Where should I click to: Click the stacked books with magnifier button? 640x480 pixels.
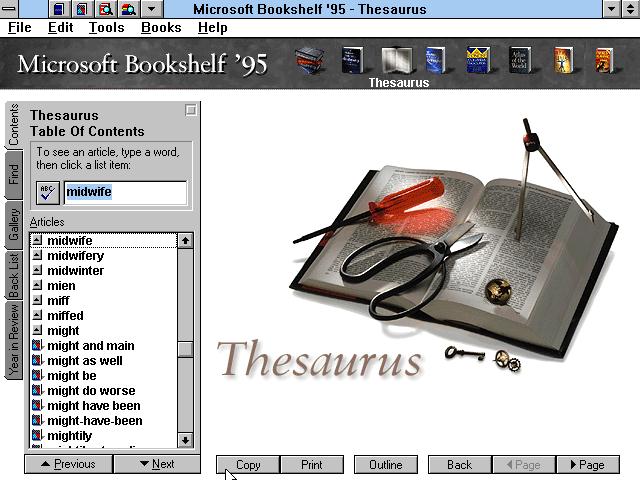coord(128,9)
